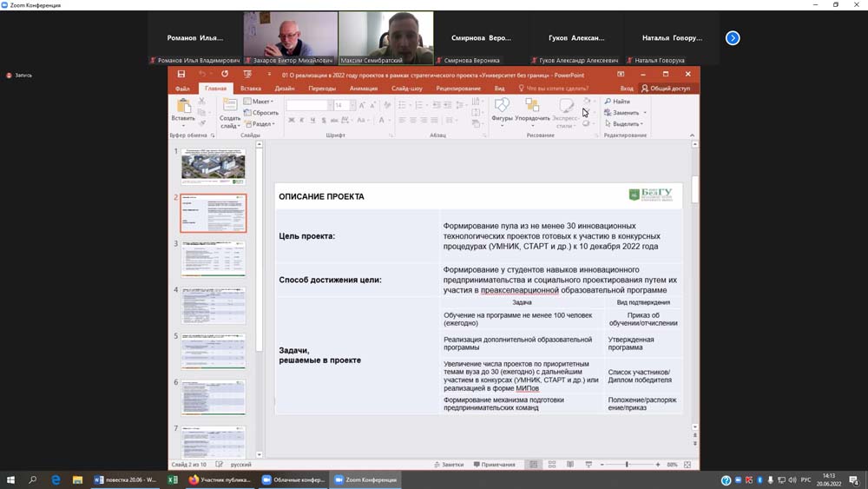Toggle the Notes (Заметки) pane

(x=449, y=465)
